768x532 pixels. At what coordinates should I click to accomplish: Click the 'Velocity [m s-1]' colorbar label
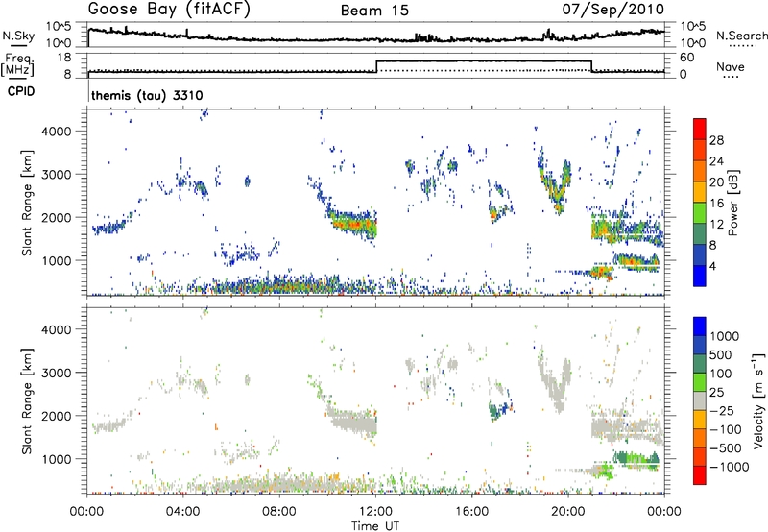pyautogui.click(x=758, y=400)
